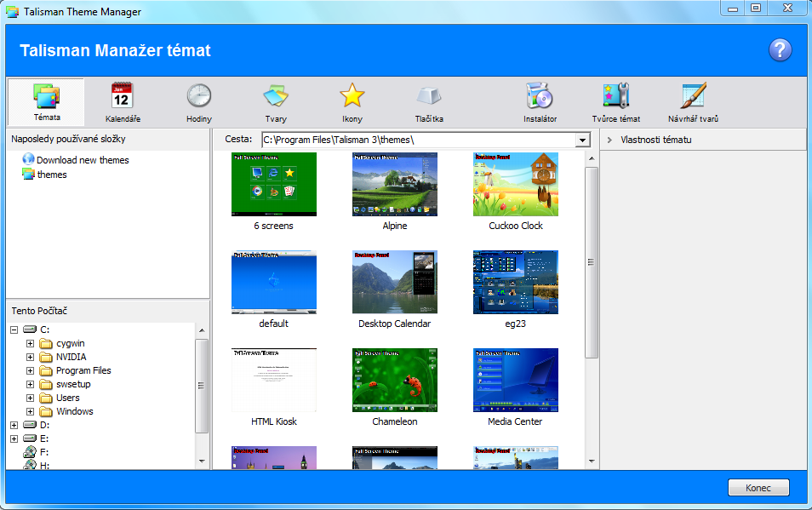
Task: Select the Chameleon theme thumbnail
Action: (395, 380)
